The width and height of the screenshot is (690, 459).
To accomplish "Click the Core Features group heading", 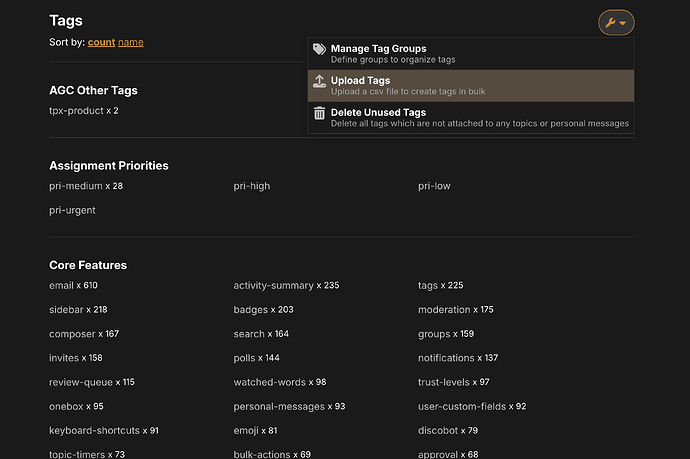I will pos(88,265).
